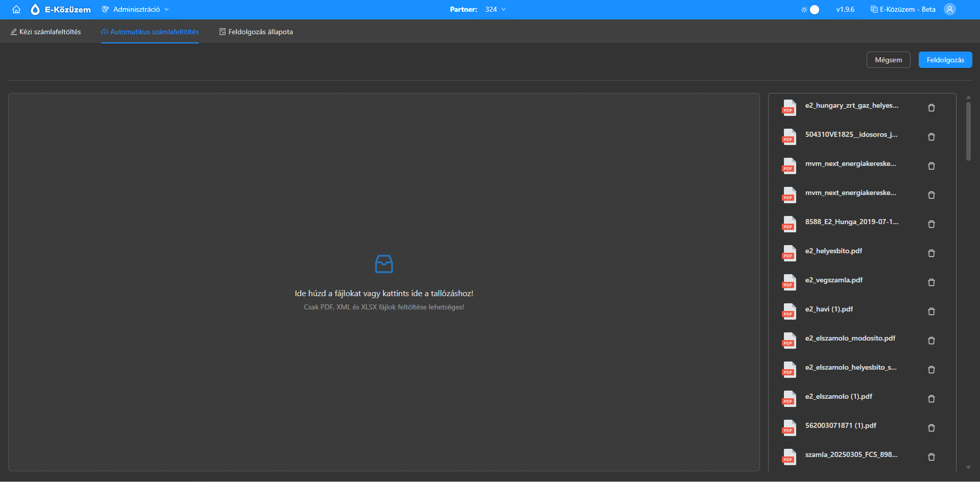Open the Adminisztráció dropdown menu
980x482 pixels.
point(136,9)
